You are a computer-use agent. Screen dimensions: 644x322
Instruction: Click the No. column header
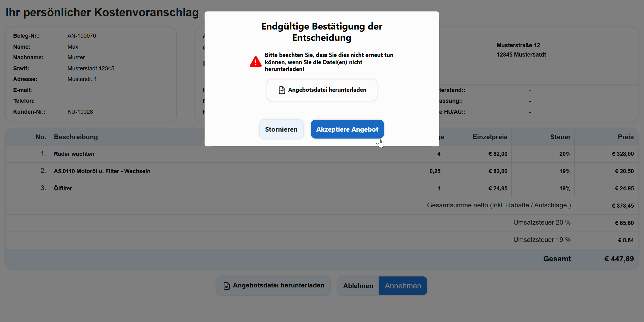(x=41, y=137)
